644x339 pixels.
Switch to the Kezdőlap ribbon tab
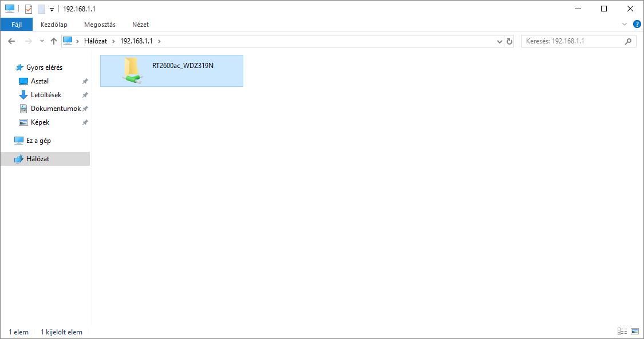click(x=54, y=25)
